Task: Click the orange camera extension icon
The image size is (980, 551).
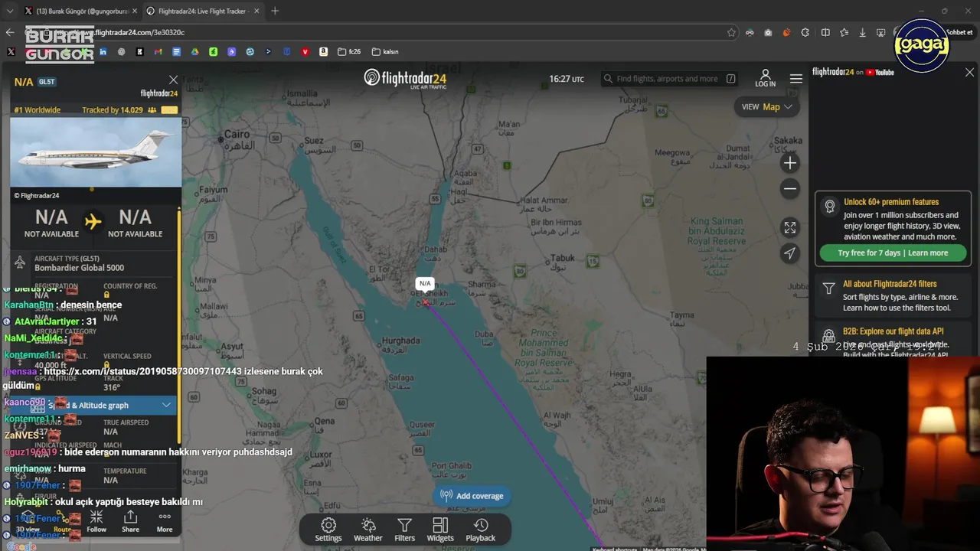Action: pos(786,32)
